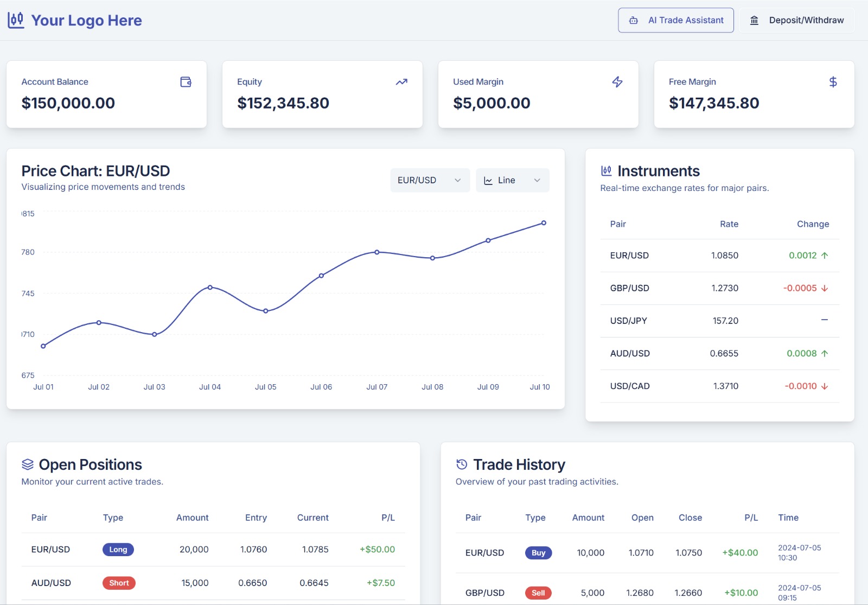Click the Jul 05 data point on chart
This screenshot has width=868, height=605.
pos(266,311)
